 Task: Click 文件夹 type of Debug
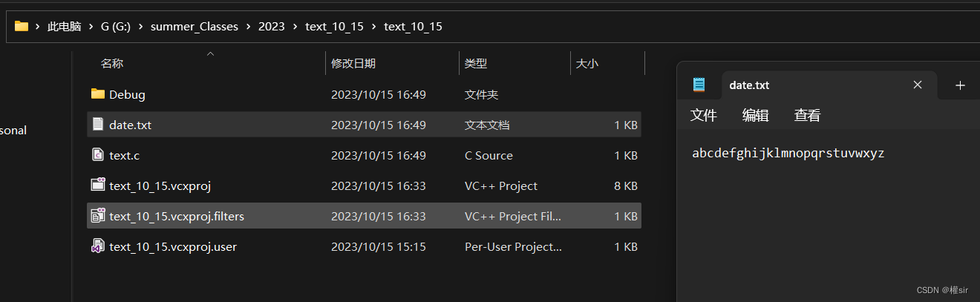(x=481, y=95)
